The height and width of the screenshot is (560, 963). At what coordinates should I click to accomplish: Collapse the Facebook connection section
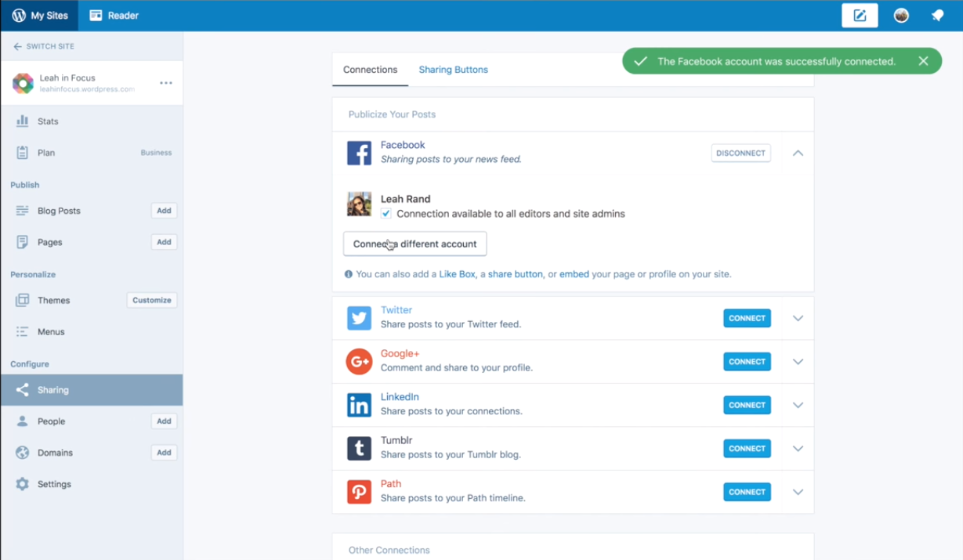coord(798,154)
